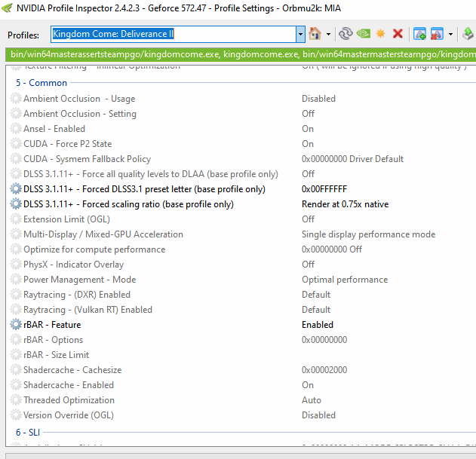
Task: Click the 0x00000000 Off compute performance value
Action: pyautogui.click(x=331, y=249)
